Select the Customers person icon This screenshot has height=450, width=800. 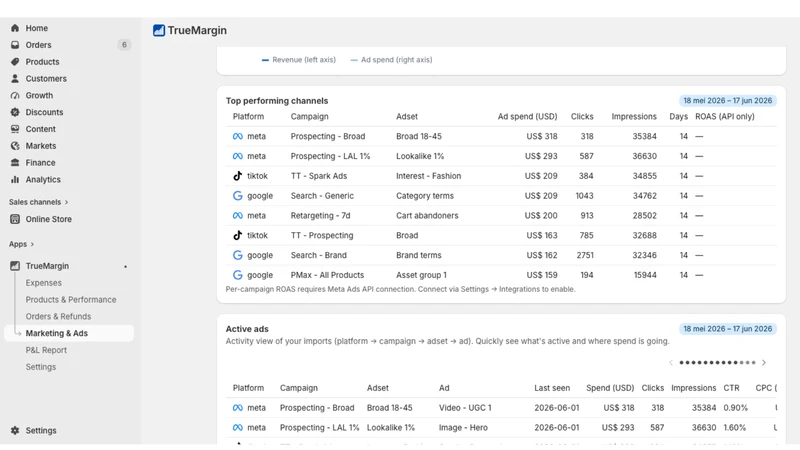point(15,79)
